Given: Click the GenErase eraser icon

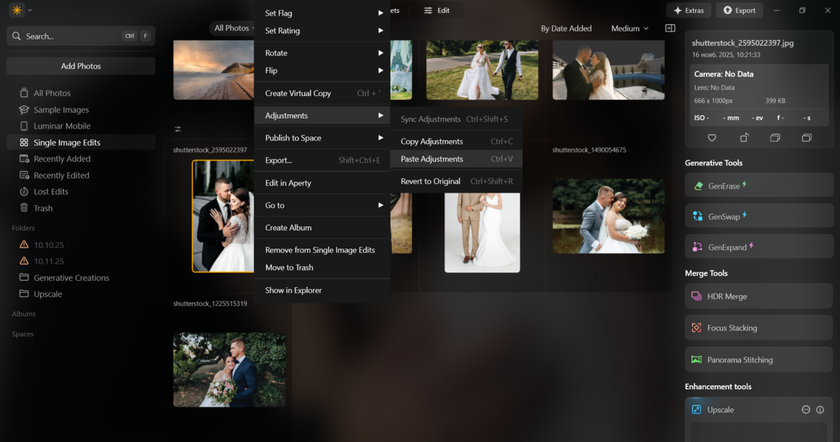Looking at the screenshot, I should pyautogui.click(x=698, y=186).
